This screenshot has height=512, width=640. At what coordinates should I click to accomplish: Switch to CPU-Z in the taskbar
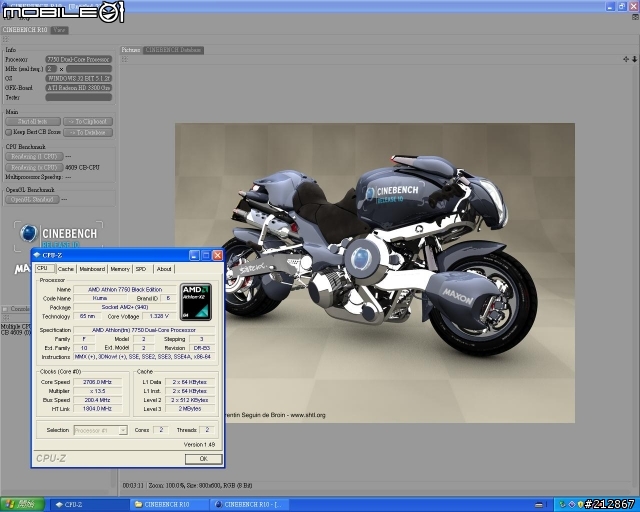click(89, 505)
